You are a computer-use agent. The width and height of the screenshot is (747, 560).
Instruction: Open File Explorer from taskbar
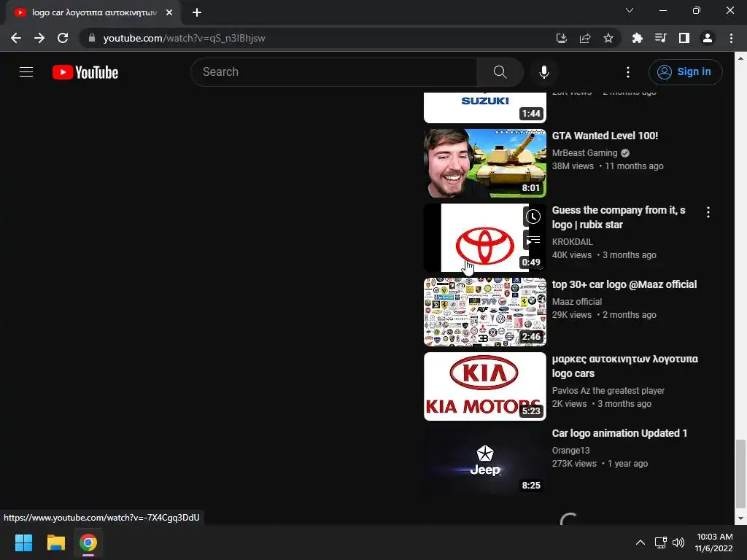pyautogui.click(x=55, y=542)
